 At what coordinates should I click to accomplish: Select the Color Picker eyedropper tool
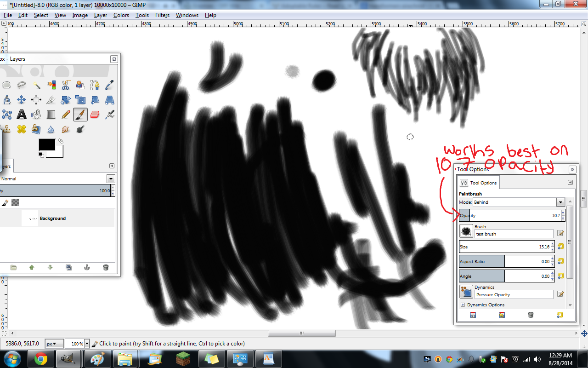click(x=109, y=85)
